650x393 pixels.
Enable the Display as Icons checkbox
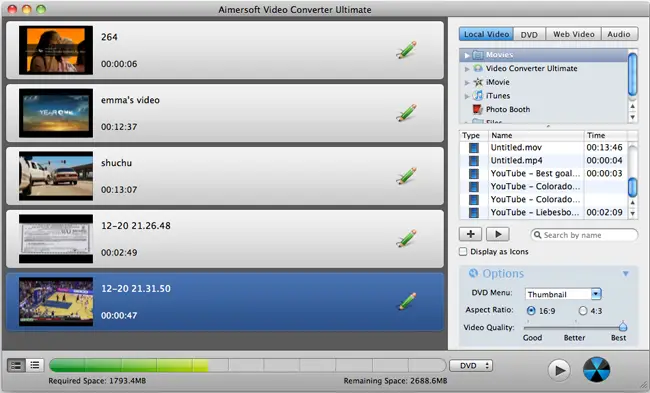pos(463,252)
